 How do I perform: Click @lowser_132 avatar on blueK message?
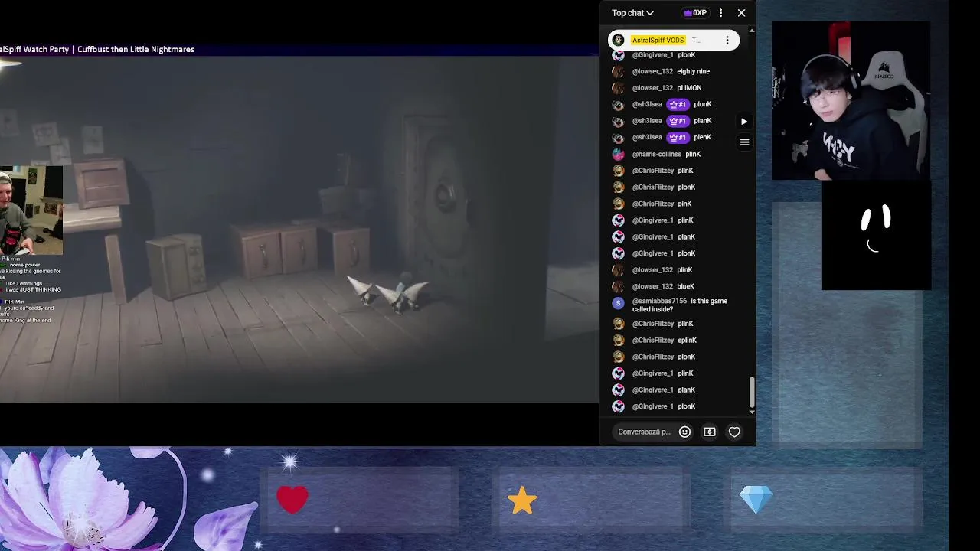(619, 286)
